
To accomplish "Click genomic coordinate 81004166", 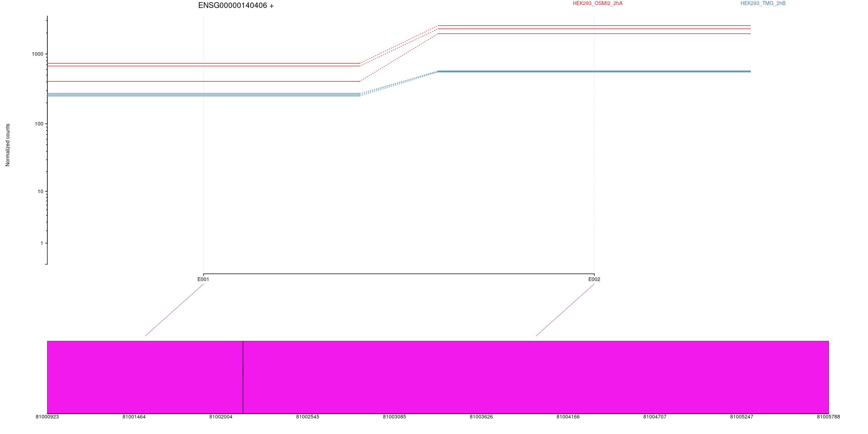I will [x=568, y=417].
